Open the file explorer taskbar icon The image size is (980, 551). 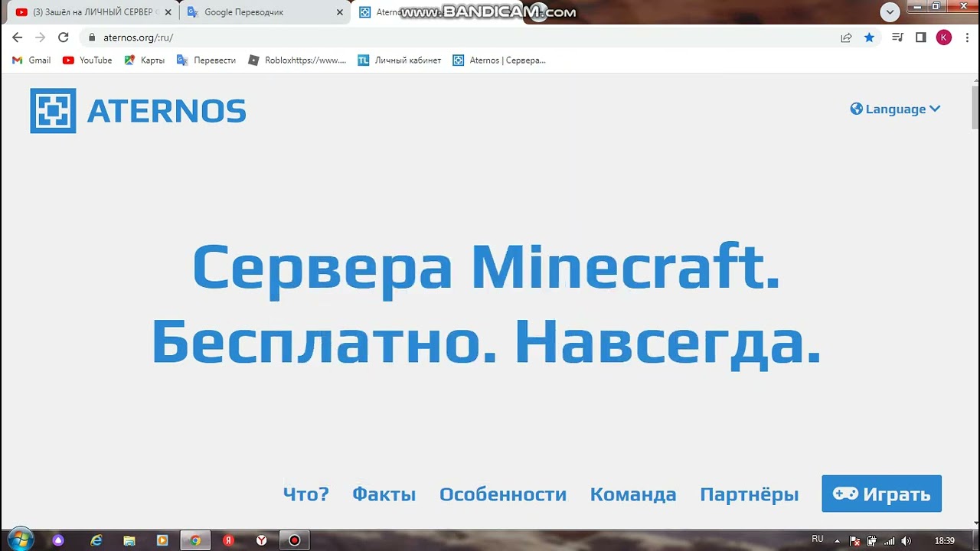[x=129, y=540]
